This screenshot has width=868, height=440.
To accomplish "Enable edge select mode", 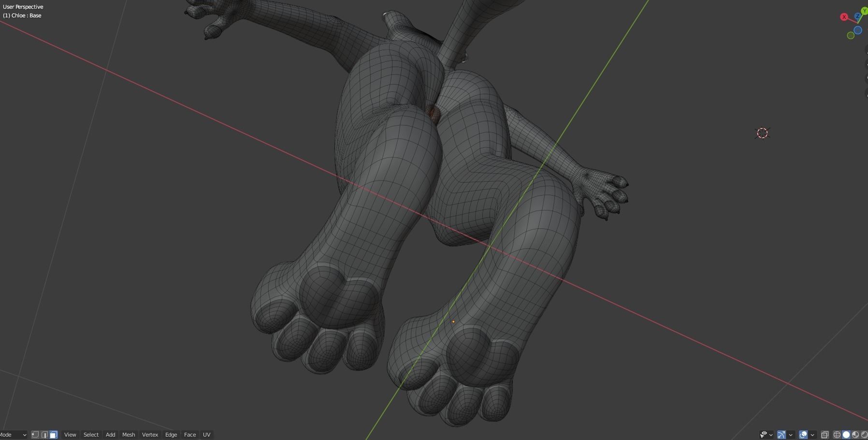I will [x=44, y=435].
